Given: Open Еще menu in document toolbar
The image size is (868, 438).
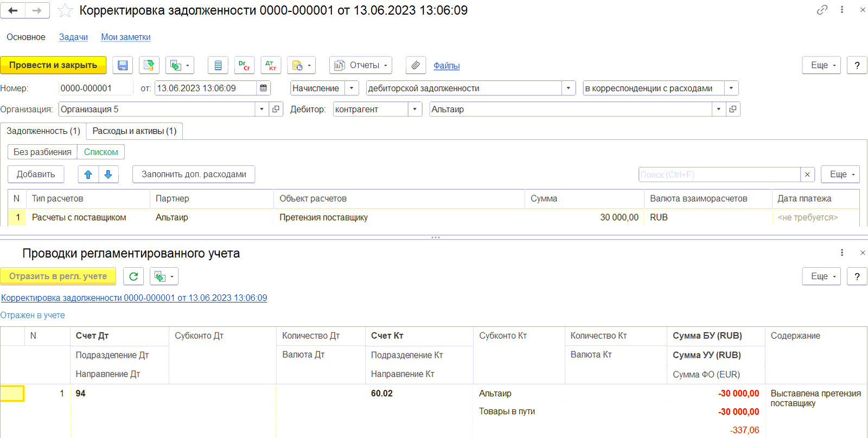Looking at the screenshot, I should (821, 66).
